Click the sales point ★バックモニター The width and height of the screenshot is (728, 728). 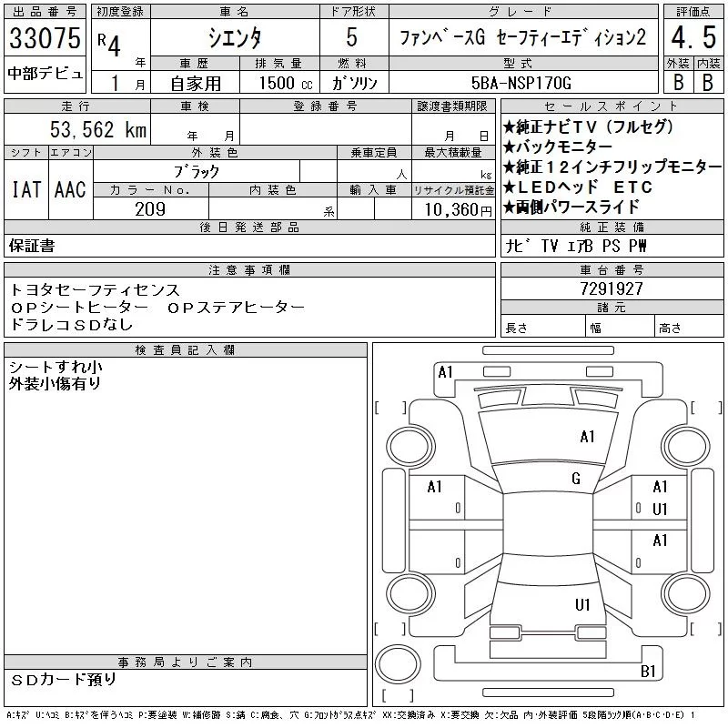[558, 147]
